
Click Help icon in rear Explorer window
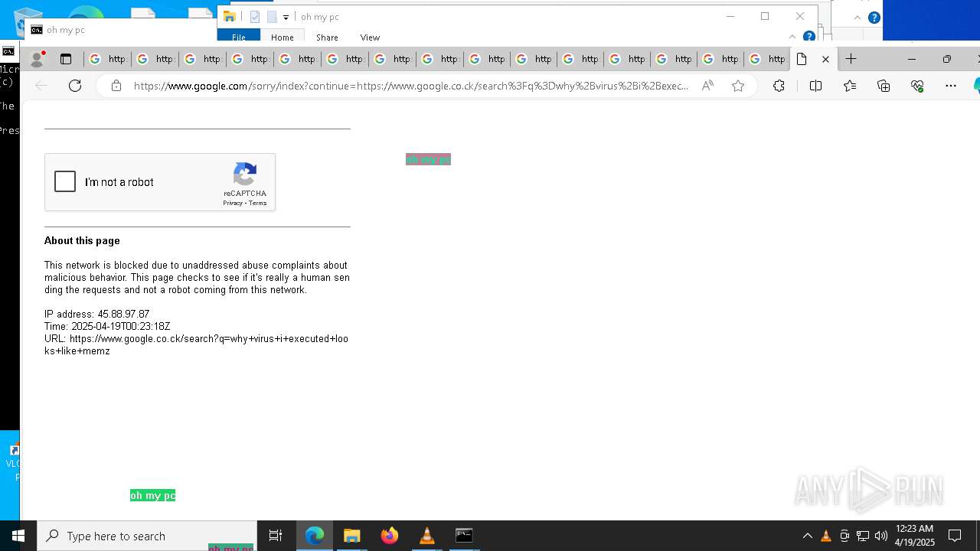pos(874,18)
